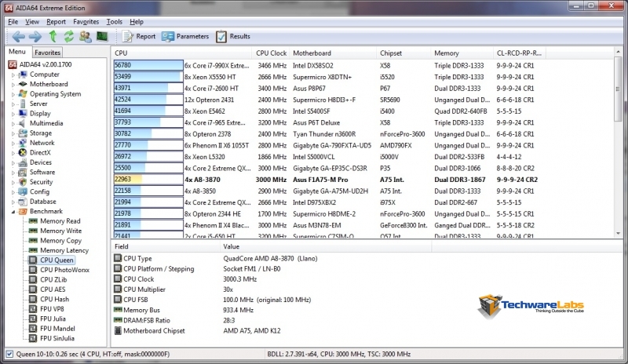The image size is (628, 364).
Task: Open the Memory Latency benchmark
Action: 64,250
